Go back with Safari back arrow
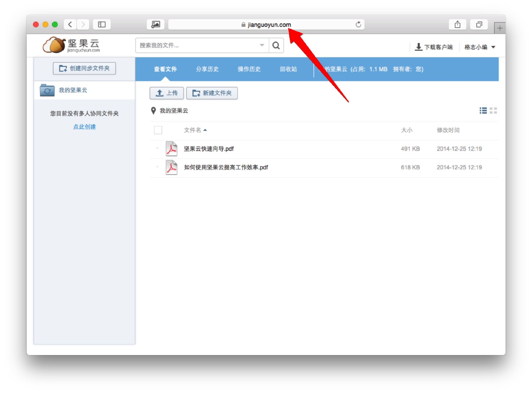 (x=70, y=24)
